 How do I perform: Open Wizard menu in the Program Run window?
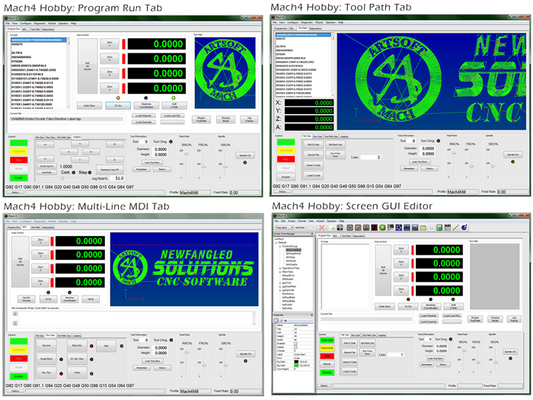52,23
